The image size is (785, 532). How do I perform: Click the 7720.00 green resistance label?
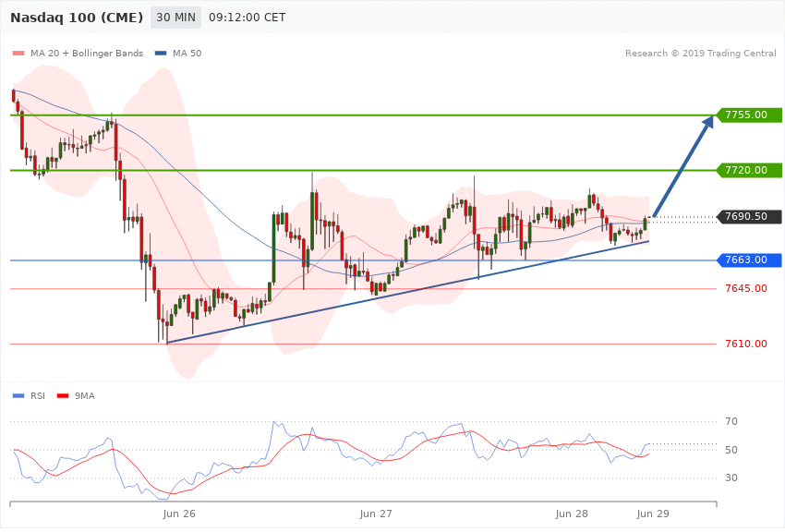click(750, 170)
